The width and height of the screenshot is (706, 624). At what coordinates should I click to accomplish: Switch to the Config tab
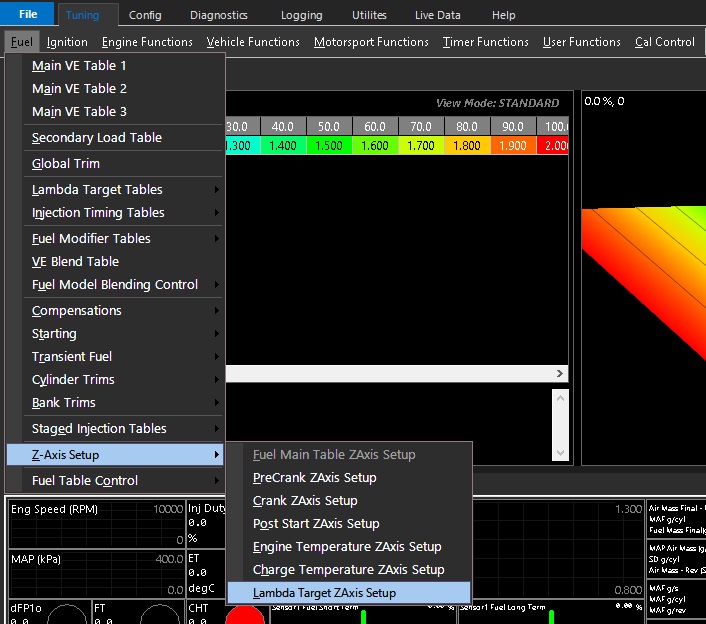(145, 15)
